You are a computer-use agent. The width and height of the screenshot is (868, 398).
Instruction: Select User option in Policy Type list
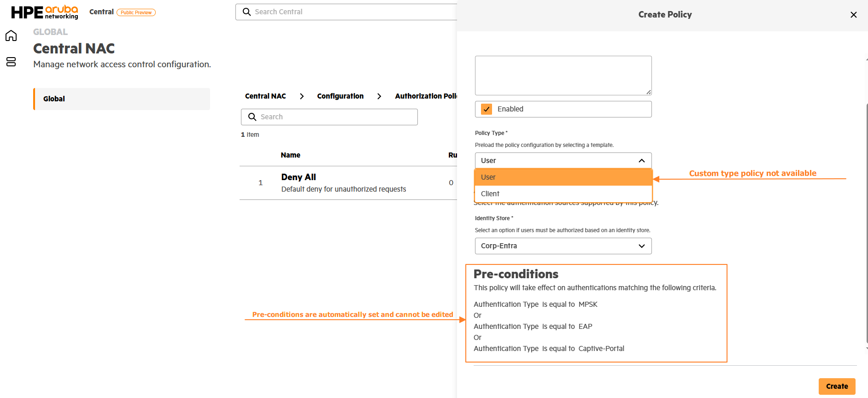pos(563,177)
